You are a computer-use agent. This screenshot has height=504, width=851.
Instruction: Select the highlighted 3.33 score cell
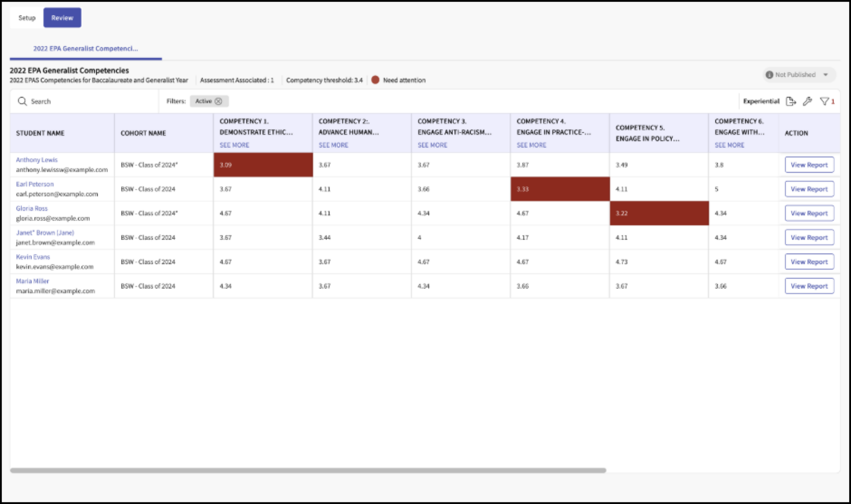(560, 189)
